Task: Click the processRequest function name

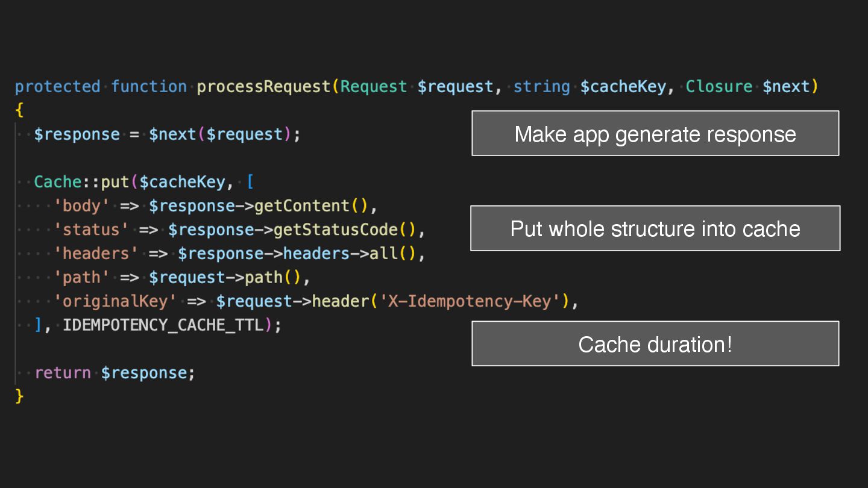Action: (x=264, y=87)
